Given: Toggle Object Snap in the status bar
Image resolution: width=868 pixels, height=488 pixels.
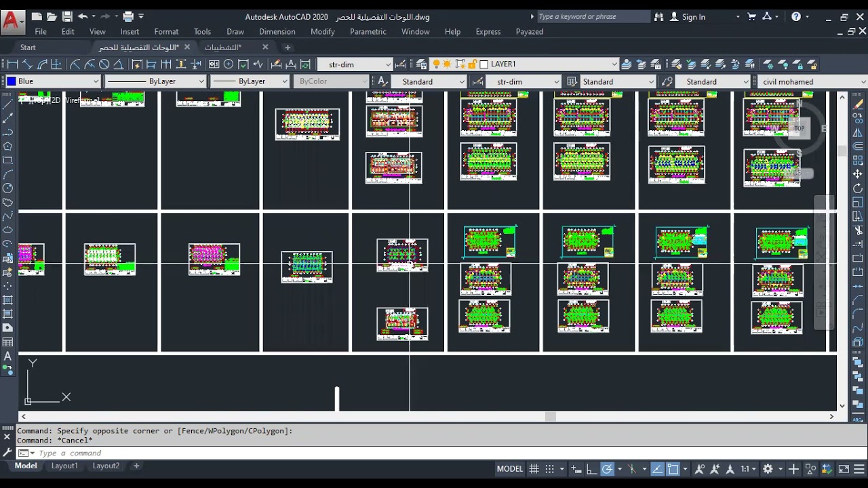Looking at the screenshot, I should coord(673,468).
